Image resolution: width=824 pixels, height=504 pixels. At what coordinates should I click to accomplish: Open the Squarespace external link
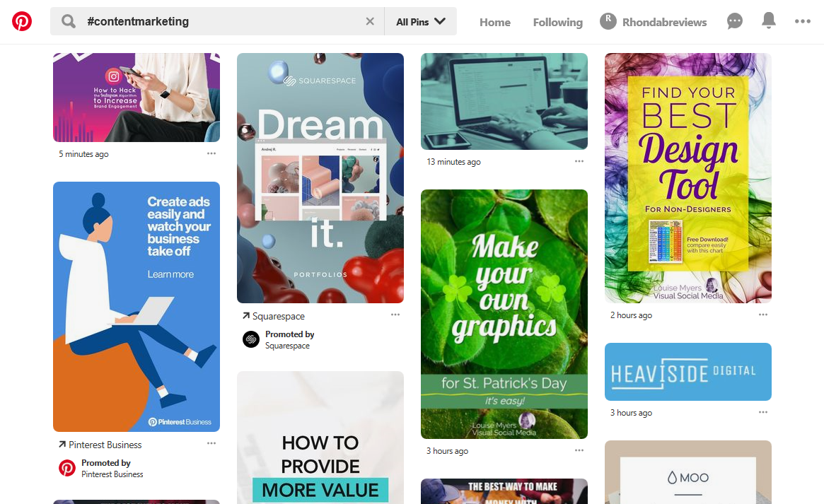click(x=273, y=316)
